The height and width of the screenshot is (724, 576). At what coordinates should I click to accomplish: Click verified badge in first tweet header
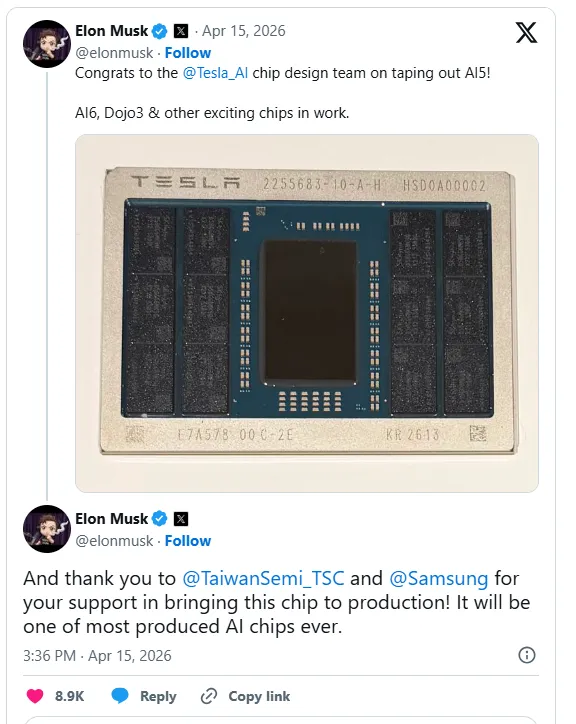160,31
